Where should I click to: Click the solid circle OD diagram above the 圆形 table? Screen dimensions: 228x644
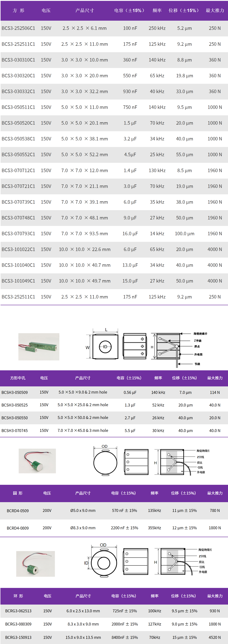pyautogui.click(x=105, y=463)
